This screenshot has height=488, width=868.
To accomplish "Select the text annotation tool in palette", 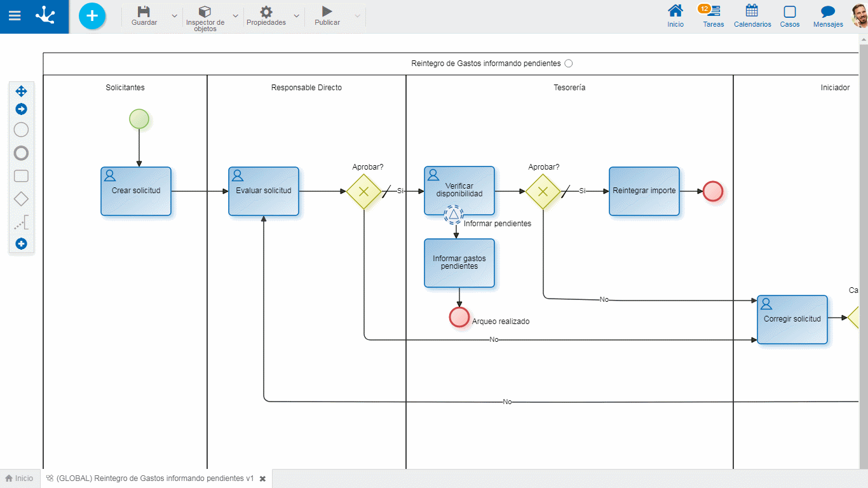I will 21,222.
